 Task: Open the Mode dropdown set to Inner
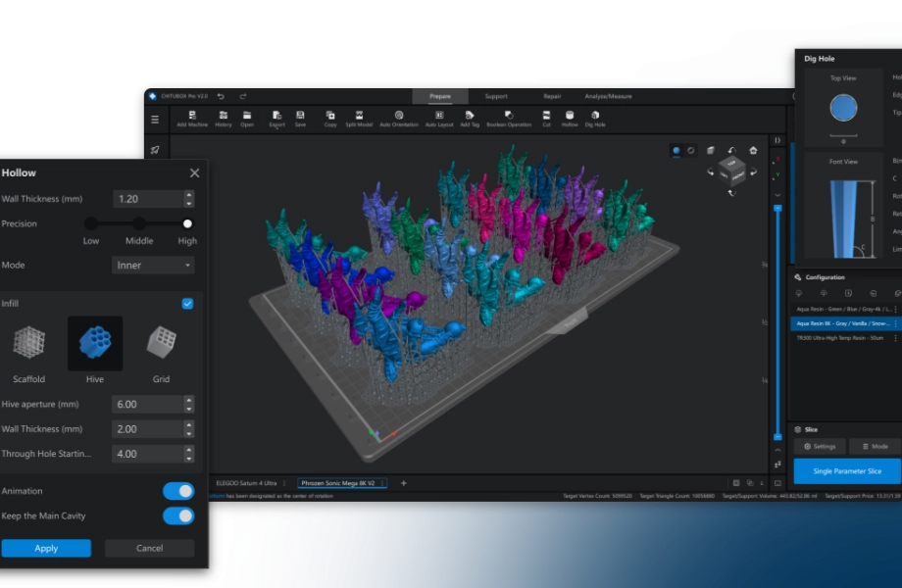pos(153,266)
